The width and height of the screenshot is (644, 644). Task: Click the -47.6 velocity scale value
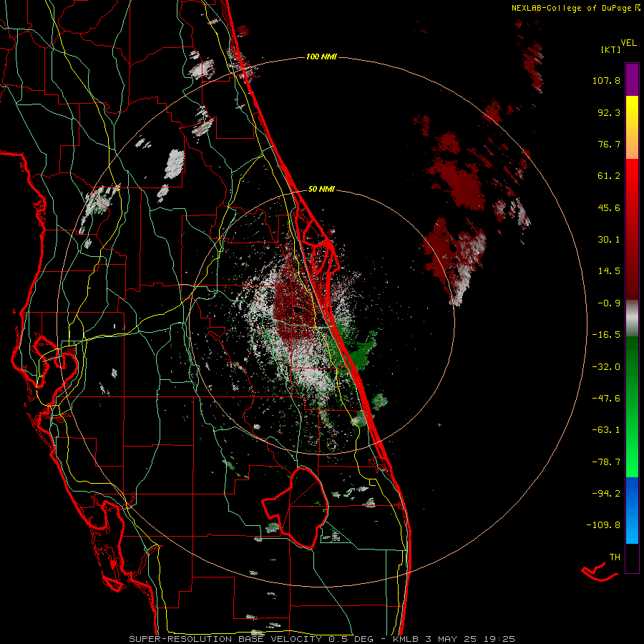[x=606, y=399]
